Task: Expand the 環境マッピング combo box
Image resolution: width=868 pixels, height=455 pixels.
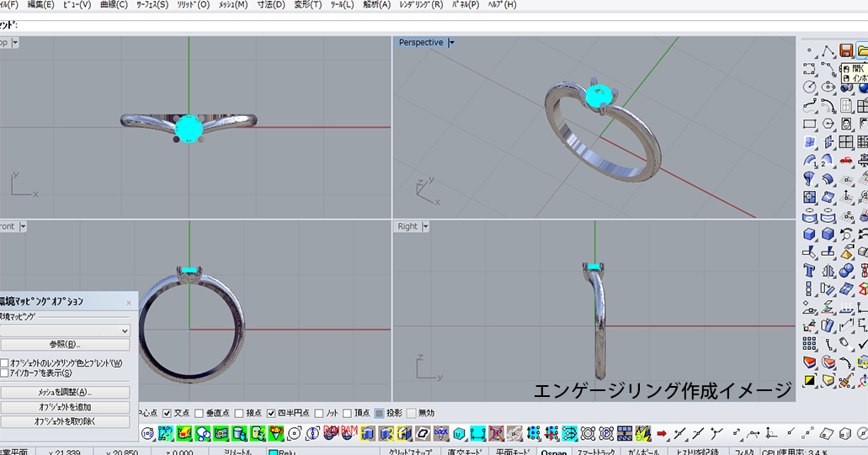Action: [x=125, y=331]
